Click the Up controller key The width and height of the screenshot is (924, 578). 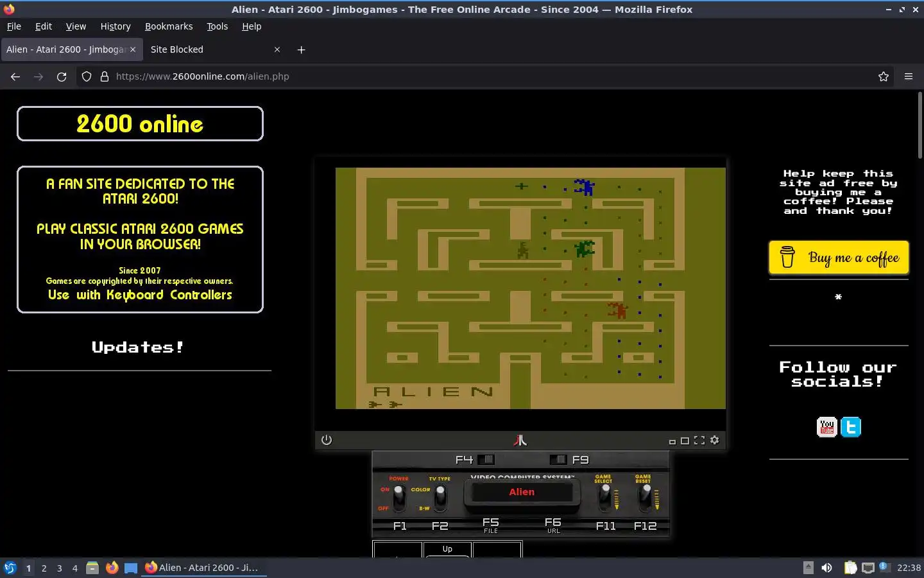click(447, 549)
